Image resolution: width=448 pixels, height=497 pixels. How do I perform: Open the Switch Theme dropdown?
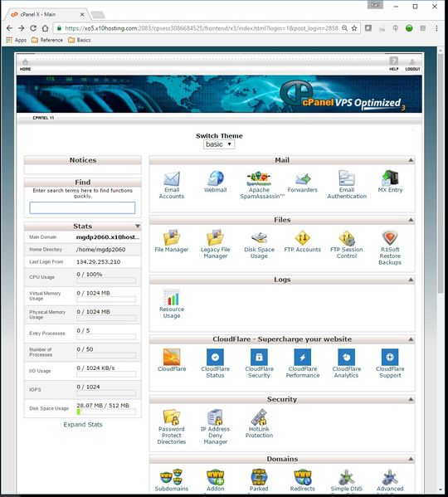click(x=219, y=144)
